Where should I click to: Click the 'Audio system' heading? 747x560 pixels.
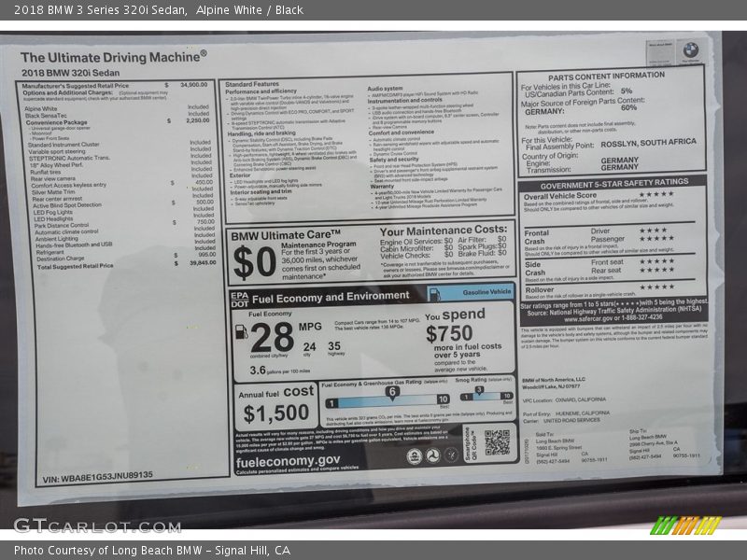click(385, 89)
